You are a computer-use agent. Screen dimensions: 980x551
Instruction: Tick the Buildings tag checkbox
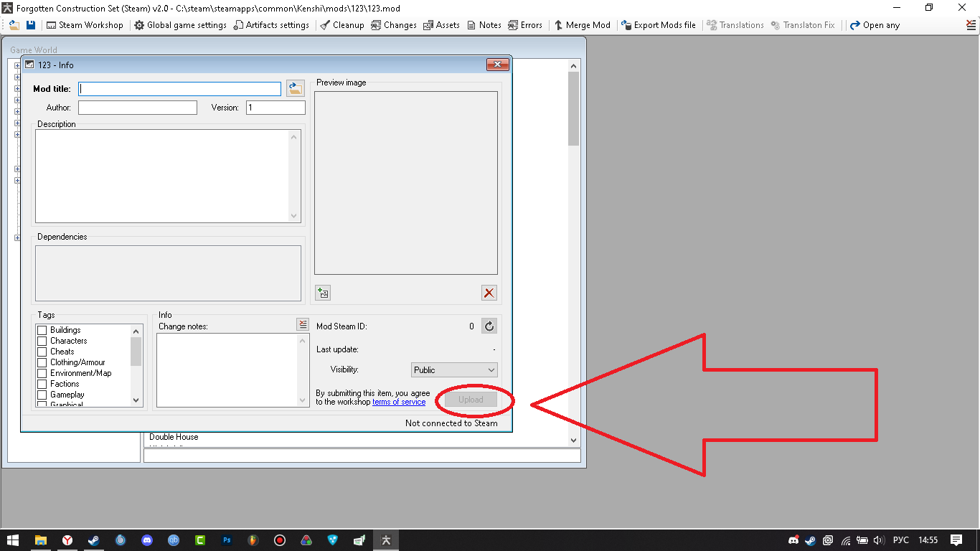[x=42, y=330]
